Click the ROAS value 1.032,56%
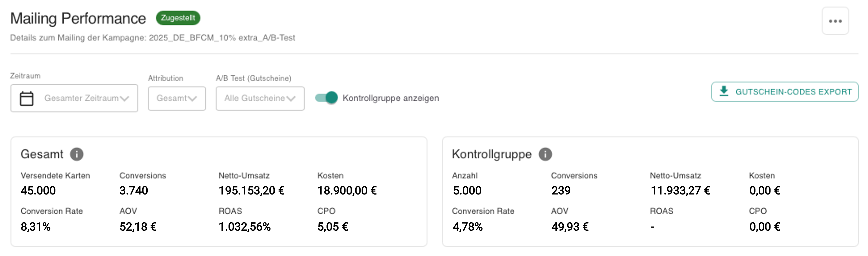 pyautogui.click(x=244, y=227)
